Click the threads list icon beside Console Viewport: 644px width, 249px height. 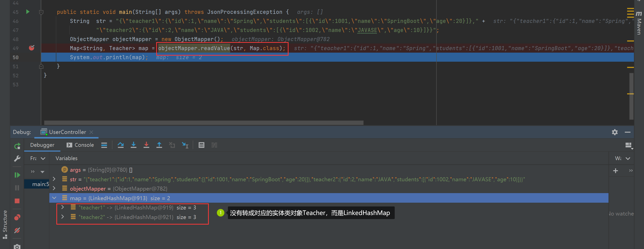point(104,145)
